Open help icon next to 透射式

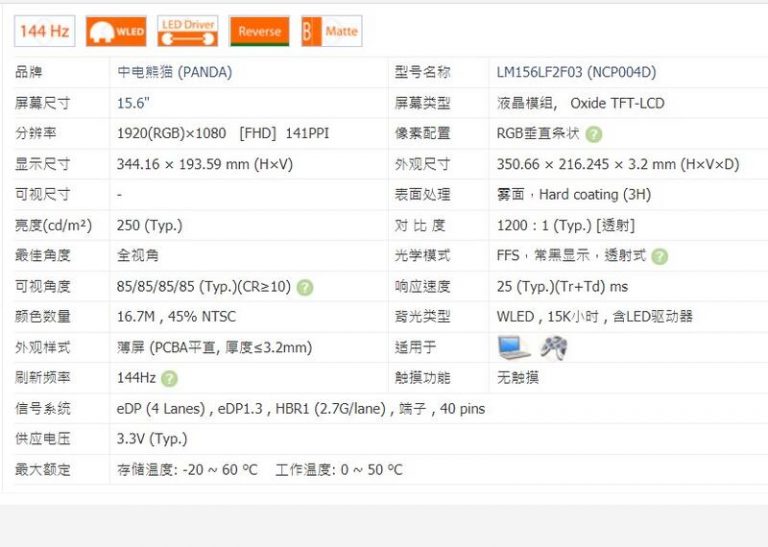pos(659,257)
